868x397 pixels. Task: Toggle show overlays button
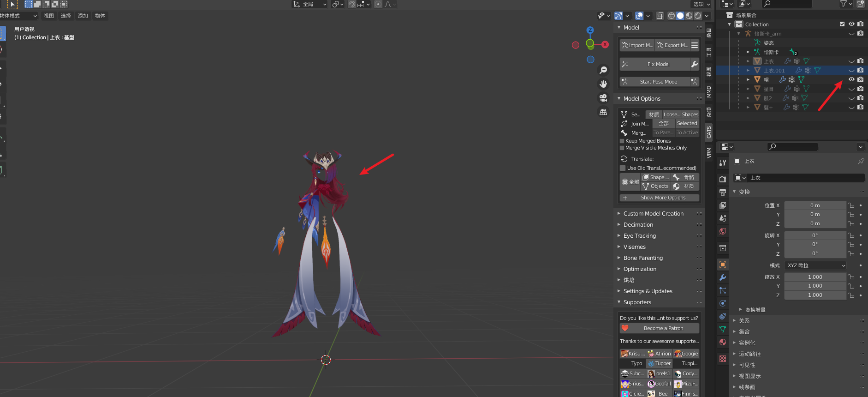click(639, 16)
